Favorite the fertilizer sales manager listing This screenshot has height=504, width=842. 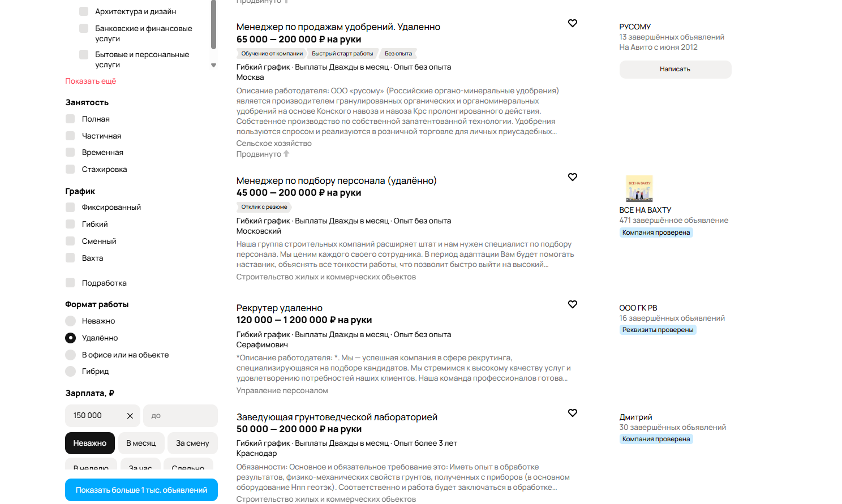[573, 23]
